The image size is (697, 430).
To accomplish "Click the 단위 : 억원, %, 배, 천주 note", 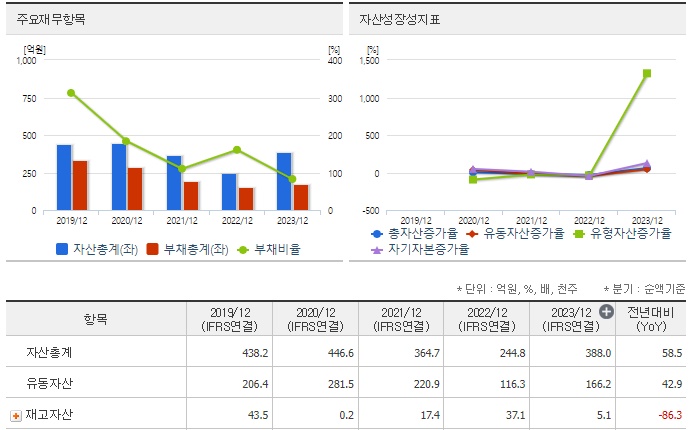I will 517,289.
